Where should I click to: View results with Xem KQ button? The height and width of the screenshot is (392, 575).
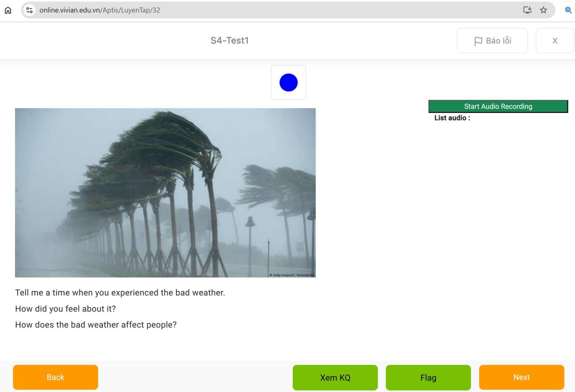[x=335, y=377]
